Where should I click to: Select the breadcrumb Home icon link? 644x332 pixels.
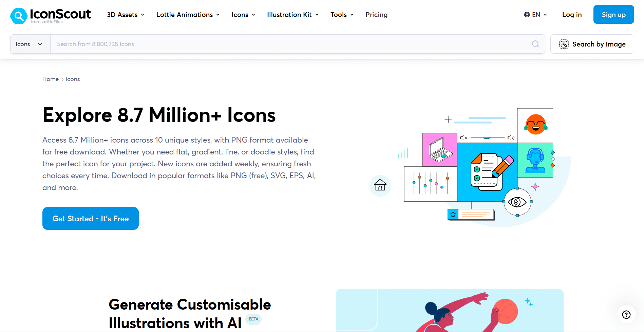(x=51, y=79)
